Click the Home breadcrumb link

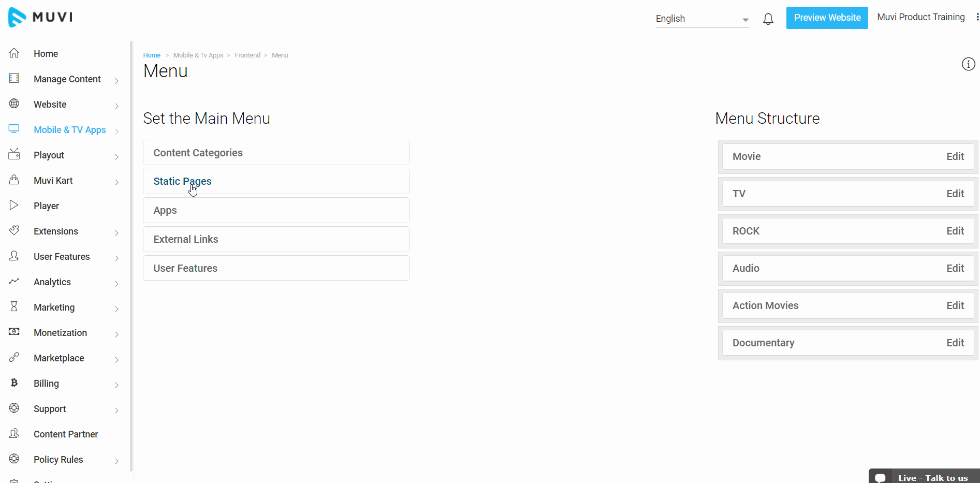(x=152, y=55)
